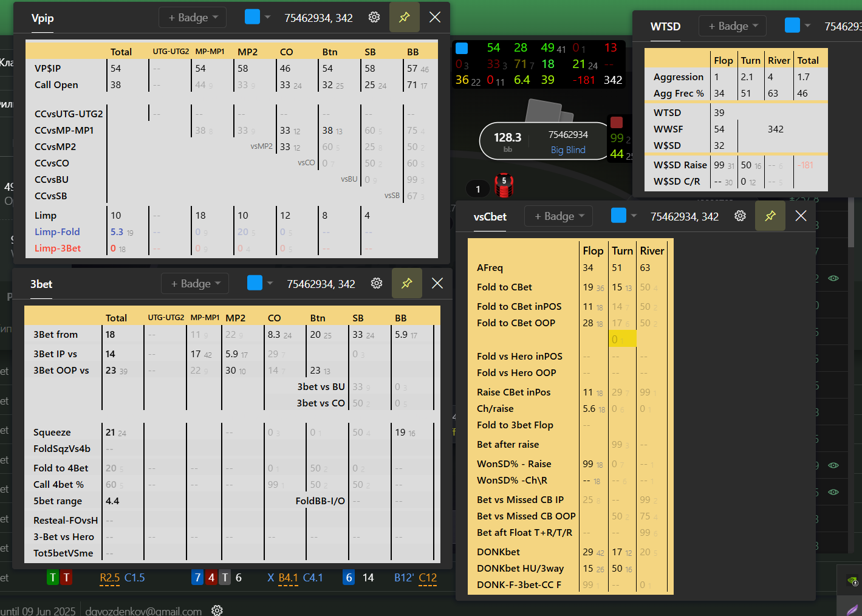Click the W$SD Raise row label
The height and width of the screenshot is (616, 862).
click(x=680, y=165)
